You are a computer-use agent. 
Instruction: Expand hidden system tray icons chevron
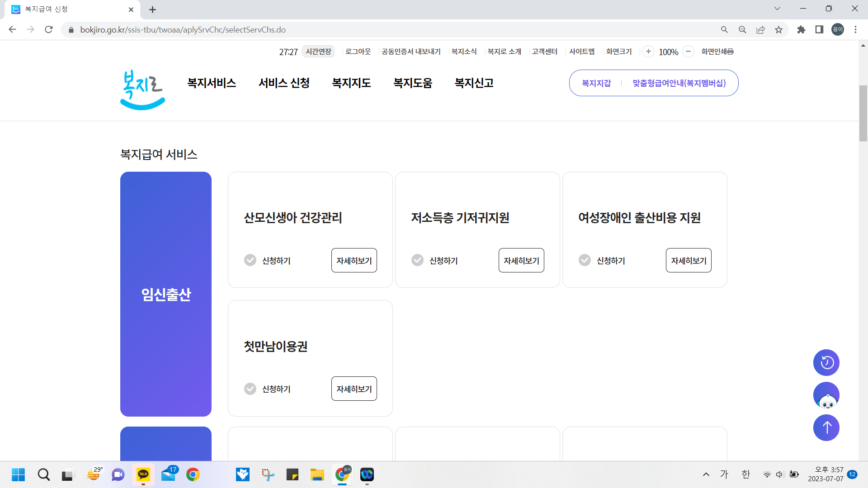tap(706, 474)
